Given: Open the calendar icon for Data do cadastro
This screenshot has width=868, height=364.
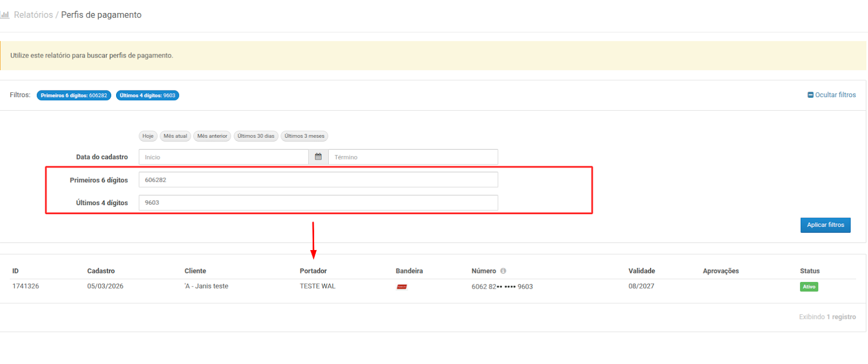Looking at the screenshot, I should point(318,157).
